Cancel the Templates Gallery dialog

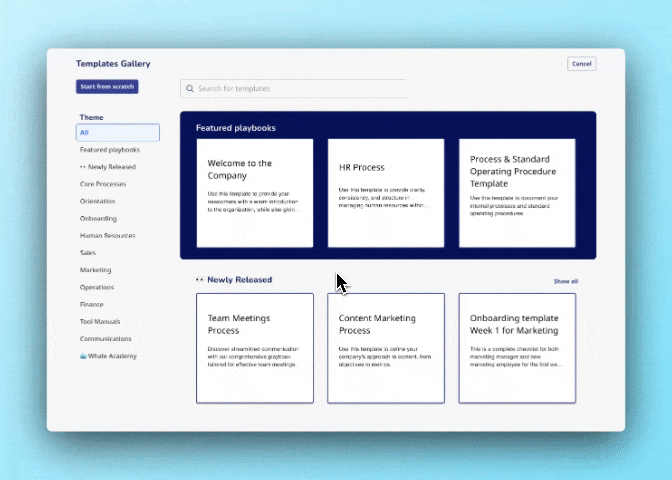click(x=582, y=64)
